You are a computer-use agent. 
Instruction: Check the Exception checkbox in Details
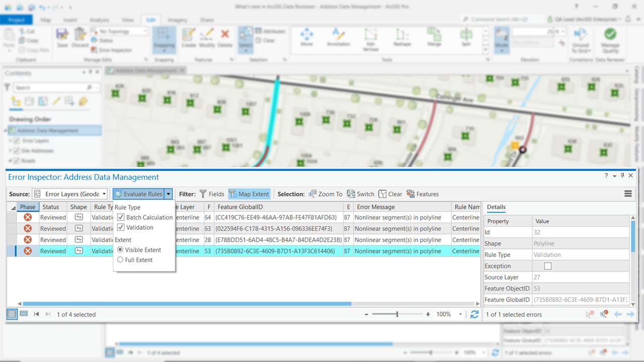[x=548, y=266]
